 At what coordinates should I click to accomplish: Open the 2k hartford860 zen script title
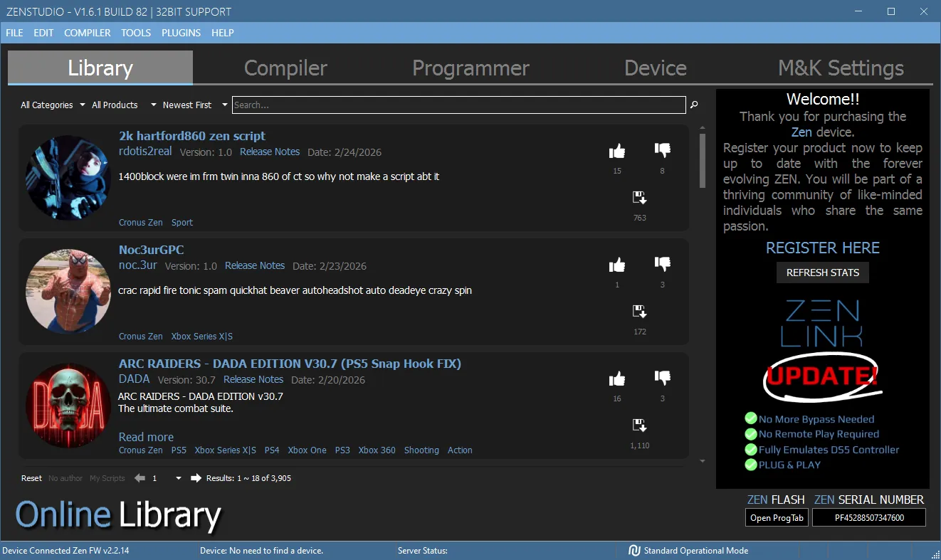click(192, 136)
